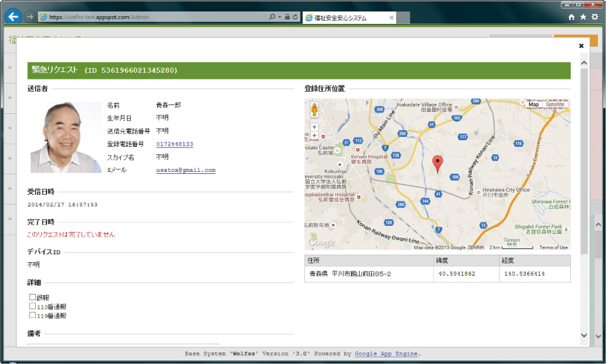Switch map to Satellite view
The width and height of the screenshot is (606, 364).
[x=555, y=104]
